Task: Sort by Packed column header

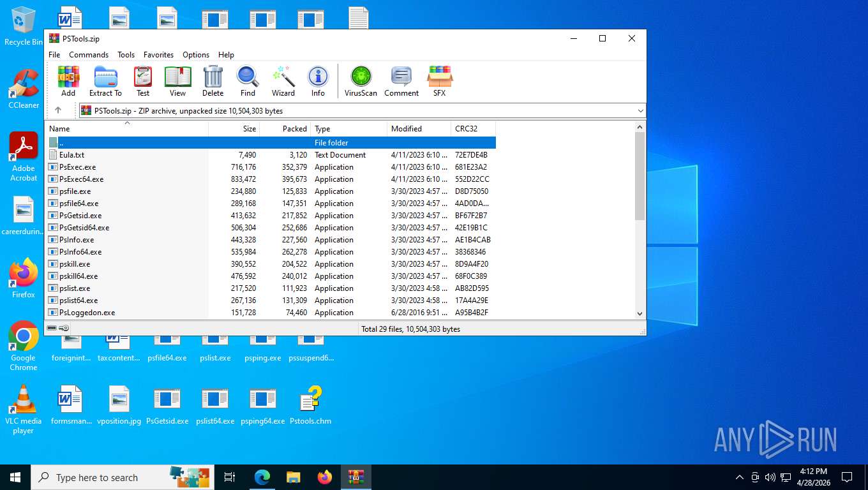Action: pos(285,129)
